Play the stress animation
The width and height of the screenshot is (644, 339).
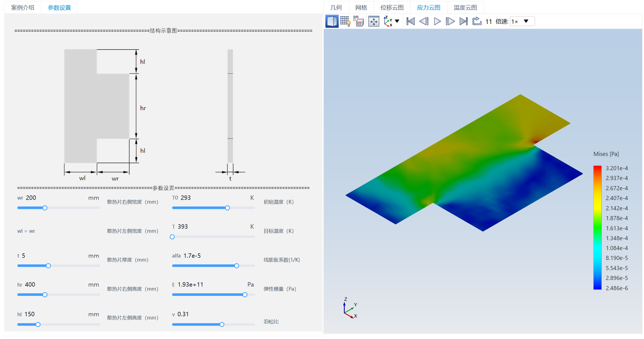pos(437,21)
